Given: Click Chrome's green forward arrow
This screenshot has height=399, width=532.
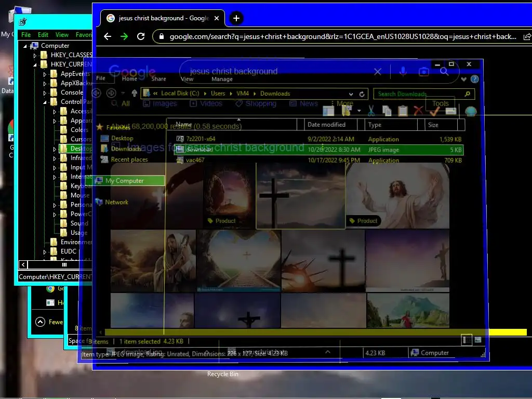Looking at the screenshot, I should 124,36.
